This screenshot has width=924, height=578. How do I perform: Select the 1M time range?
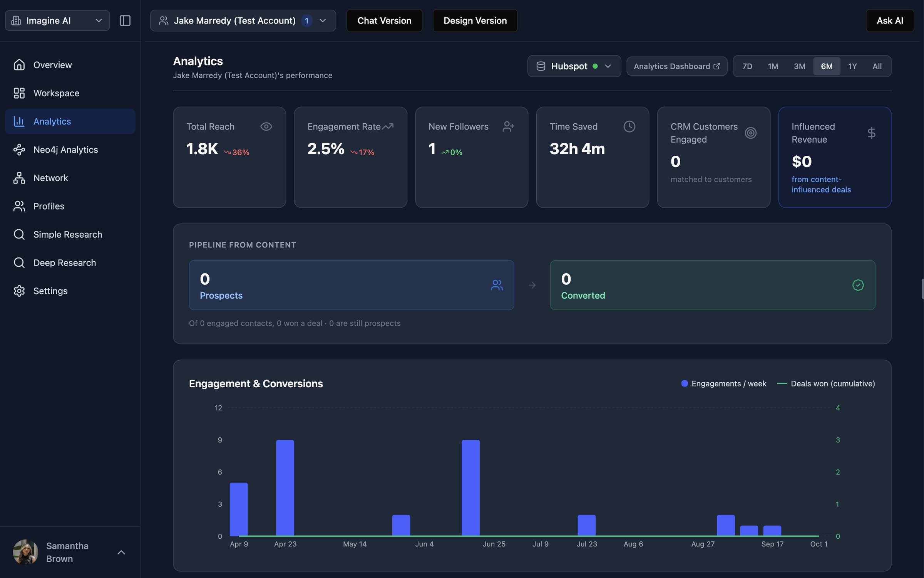[x=773, y=66]
